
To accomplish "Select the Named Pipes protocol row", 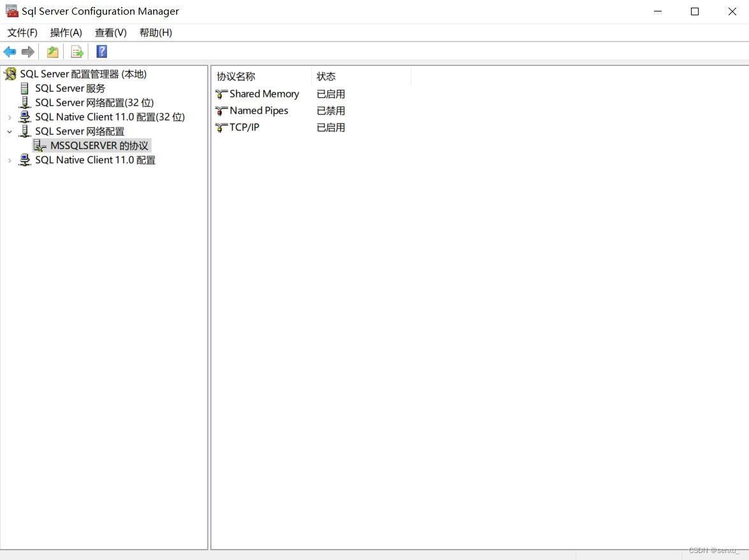I will (x=259, y=111).
